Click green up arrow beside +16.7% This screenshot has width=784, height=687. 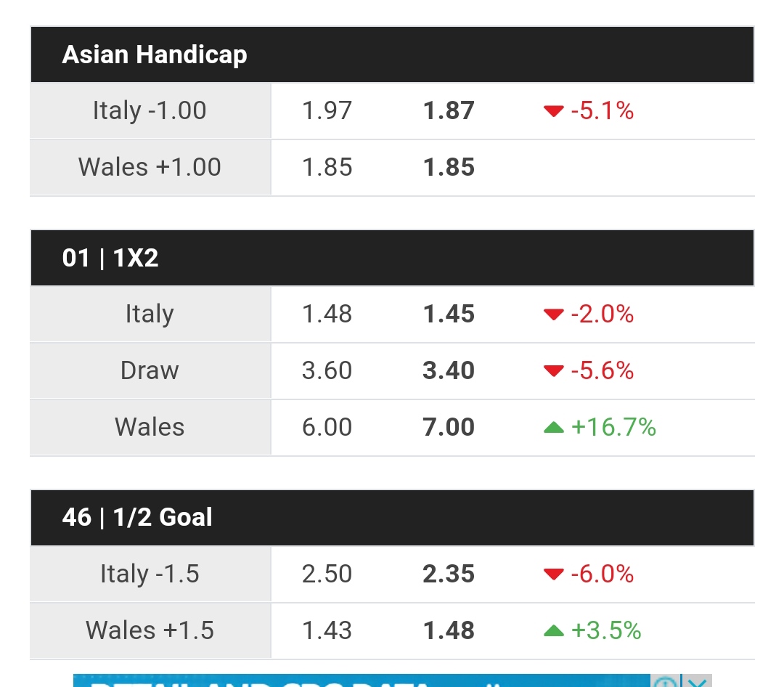pyautogui.click(x=553, y=427)
